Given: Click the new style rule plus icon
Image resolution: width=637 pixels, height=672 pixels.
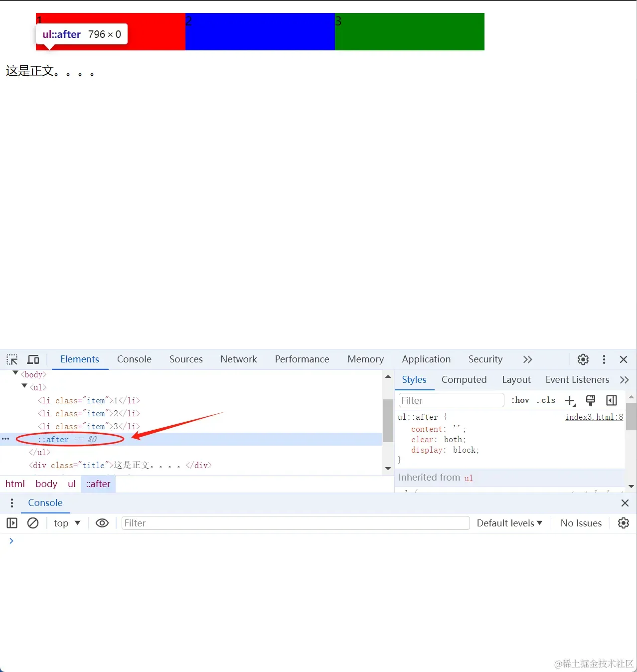Looking at the screenshot, I should 571,400.
